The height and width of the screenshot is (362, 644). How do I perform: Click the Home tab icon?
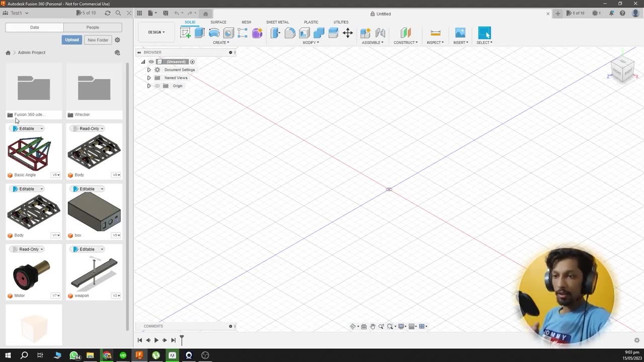pos(205,14)
